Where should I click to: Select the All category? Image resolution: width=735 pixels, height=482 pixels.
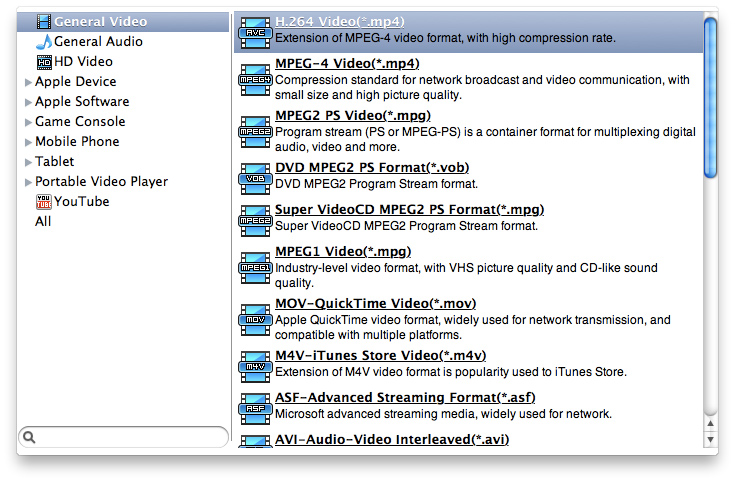(x=43, y=222)
